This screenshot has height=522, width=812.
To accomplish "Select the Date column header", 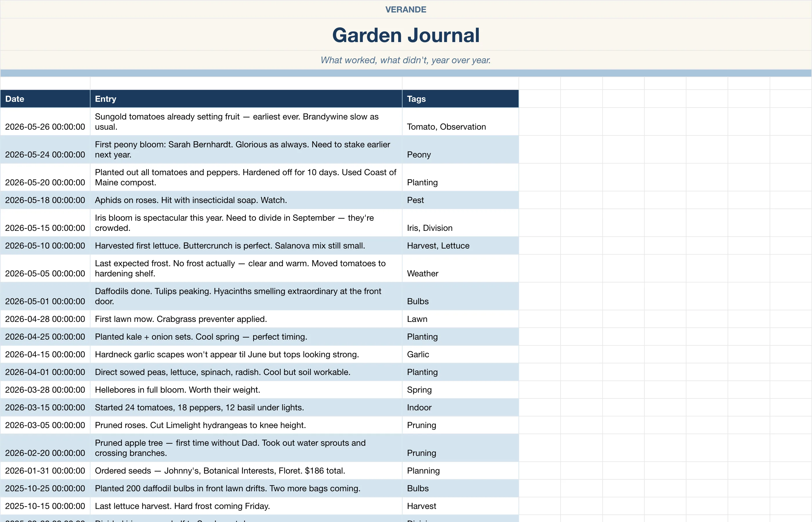I will pos(45,99).
